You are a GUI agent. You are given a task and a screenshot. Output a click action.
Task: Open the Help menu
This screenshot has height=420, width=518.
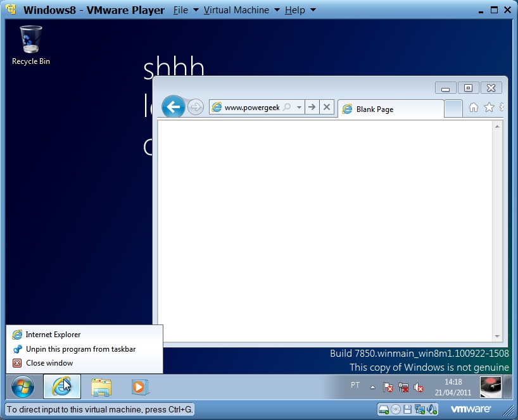point(295,10)
